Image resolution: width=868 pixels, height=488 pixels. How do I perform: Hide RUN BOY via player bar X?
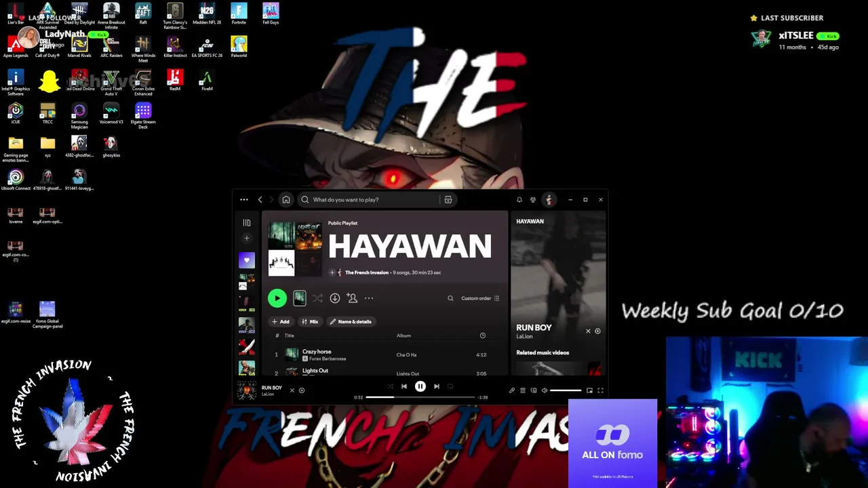292,390
